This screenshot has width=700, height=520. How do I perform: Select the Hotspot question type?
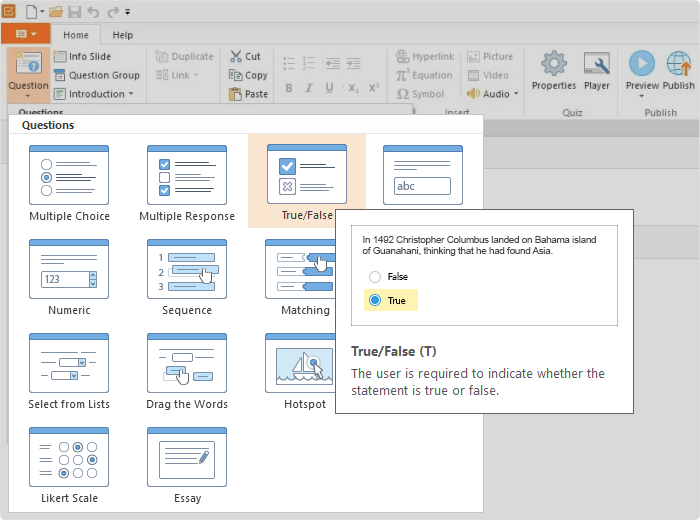[300, 372]
